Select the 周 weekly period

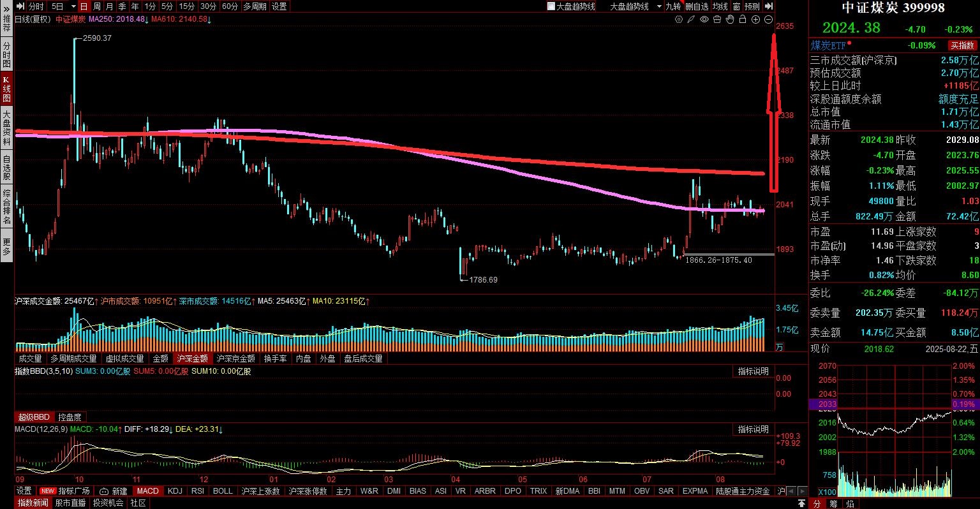pos(96,6)
